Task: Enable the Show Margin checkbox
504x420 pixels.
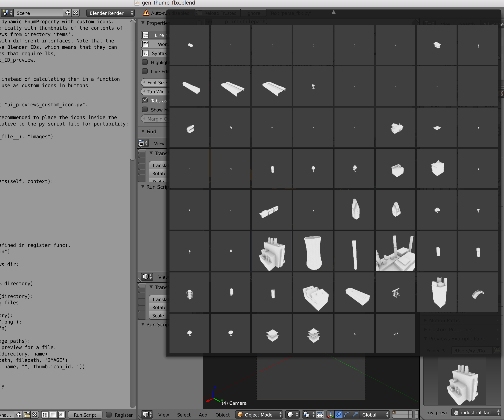Action: coord(145,110)
